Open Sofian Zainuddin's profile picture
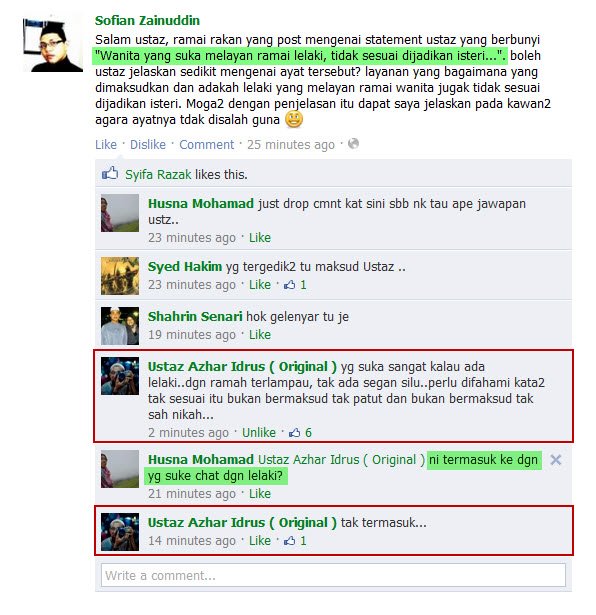Screen dimensions: 596x615 coord(53,44)
